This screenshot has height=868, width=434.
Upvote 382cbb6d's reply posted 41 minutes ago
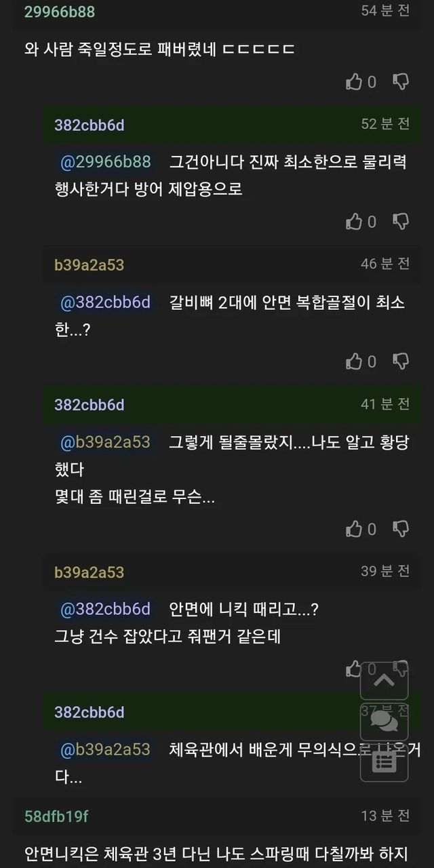tap(354, 529)
